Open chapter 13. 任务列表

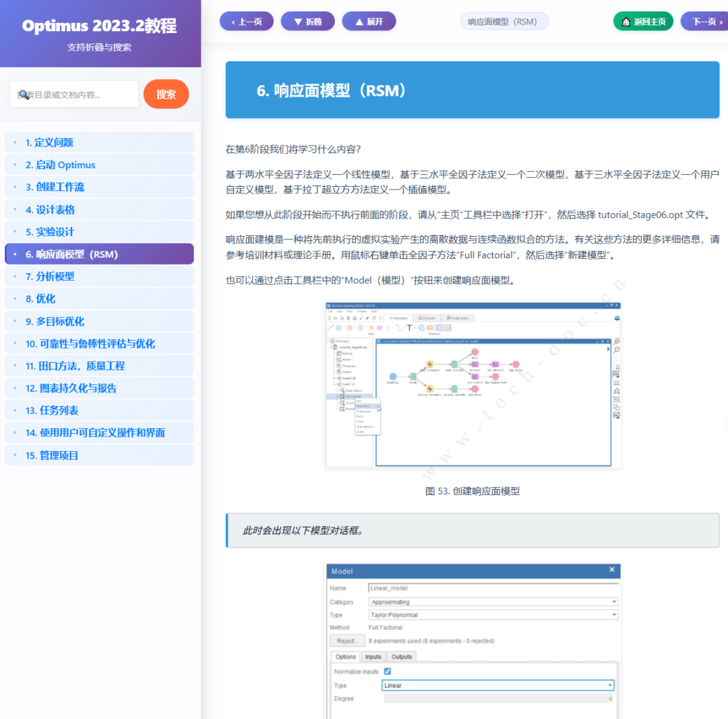pyautogui.click(x=99, y=410)
